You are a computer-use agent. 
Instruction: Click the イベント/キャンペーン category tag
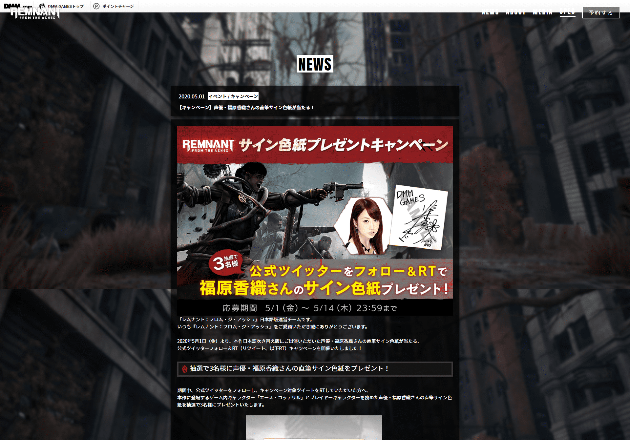click(x=232, y=96)
